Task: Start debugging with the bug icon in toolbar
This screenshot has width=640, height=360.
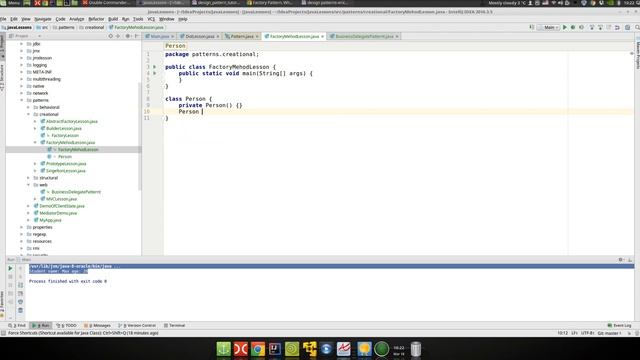Action: pos(573,27)
